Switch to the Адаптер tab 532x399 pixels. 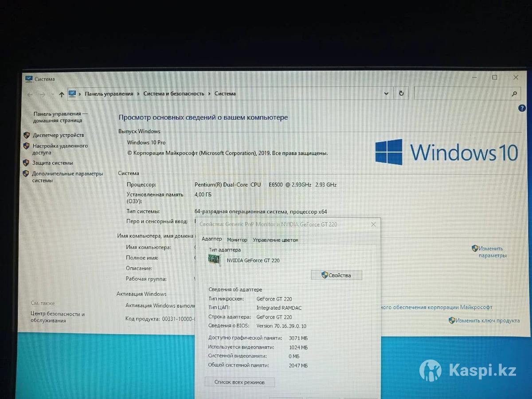(211, 239)
